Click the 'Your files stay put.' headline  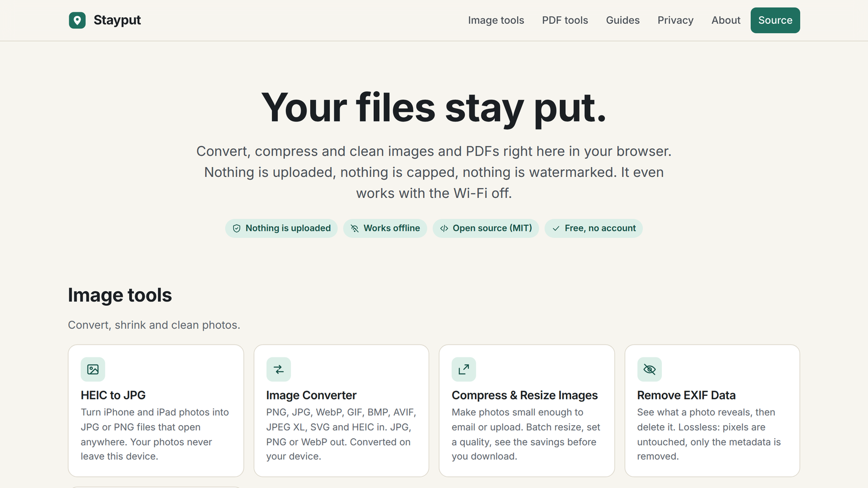[x=434, y=107]
